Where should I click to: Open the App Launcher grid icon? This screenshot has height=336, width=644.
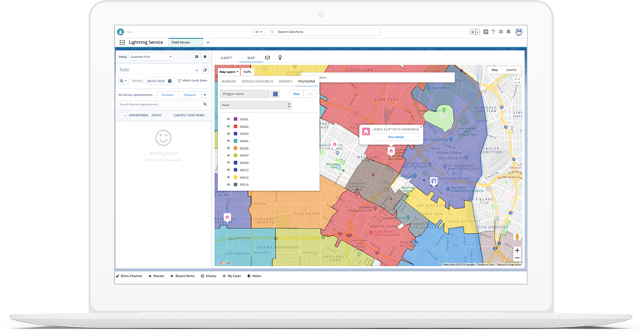pyautogui.click(x=122, y=42)
